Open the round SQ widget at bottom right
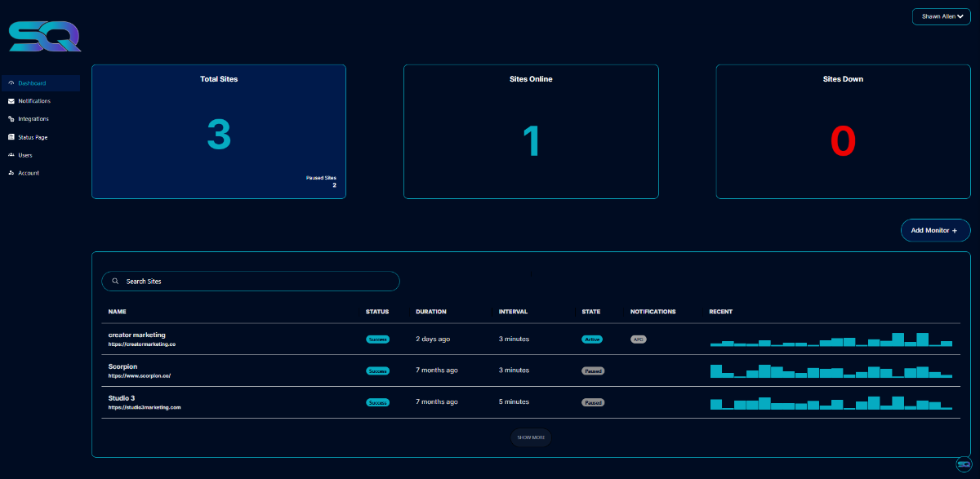Screen dimensions: 980x479 (x=963, y=463)
